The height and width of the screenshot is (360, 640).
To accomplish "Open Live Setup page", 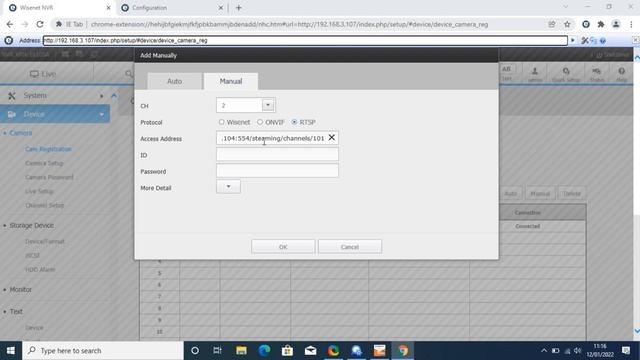I will pos(39,191).
